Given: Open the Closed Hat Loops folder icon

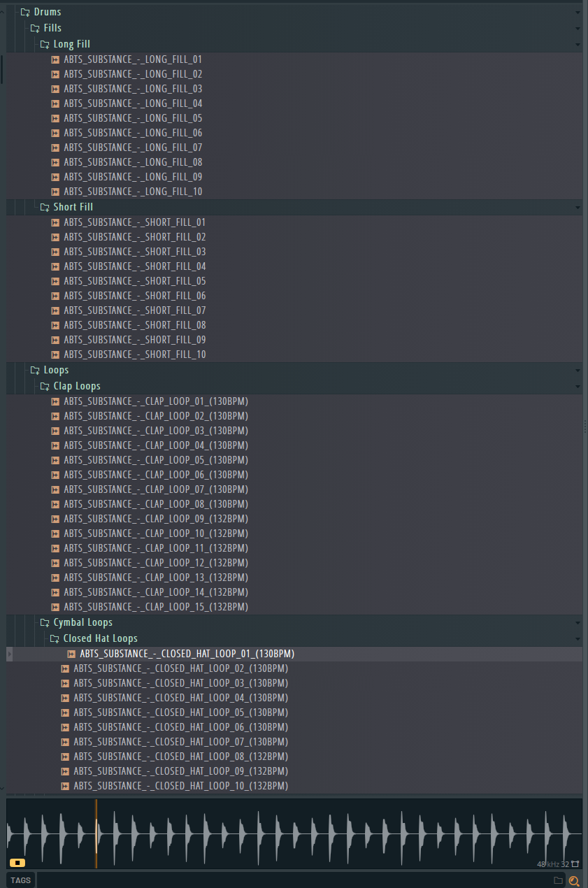Looking at the screenshot, I should point(55,638).
